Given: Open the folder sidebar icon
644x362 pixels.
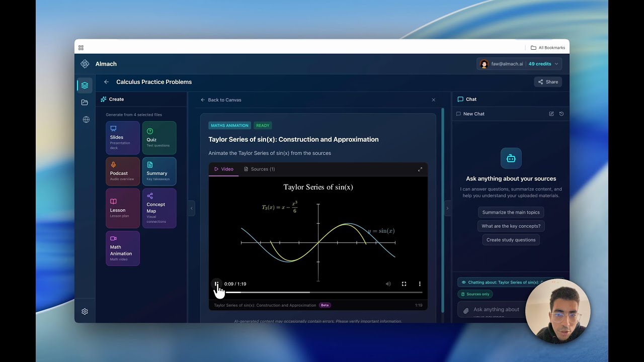Looking at the screenshot, I should (x=85, y=103).
